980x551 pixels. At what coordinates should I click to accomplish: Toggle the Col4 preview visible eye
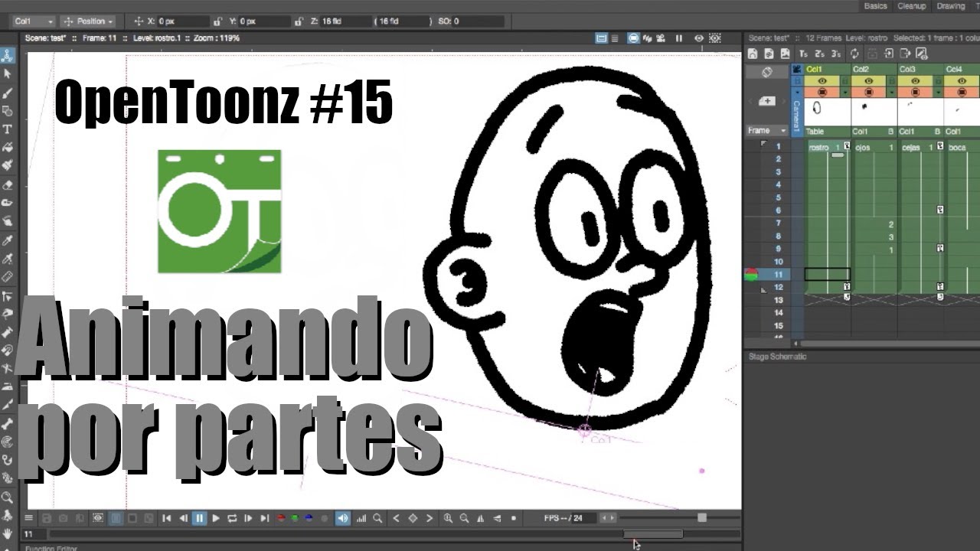(x=962, y=80)
